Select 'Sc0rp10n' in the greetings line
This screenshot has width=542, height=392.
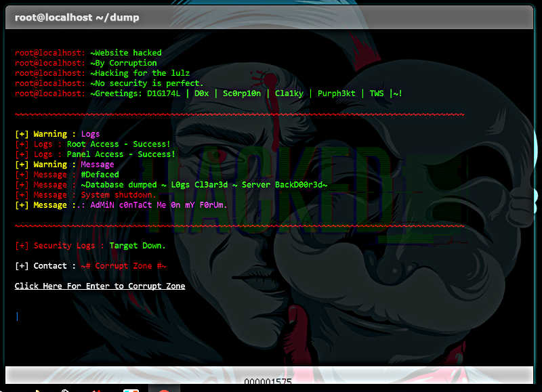[242, 93]
